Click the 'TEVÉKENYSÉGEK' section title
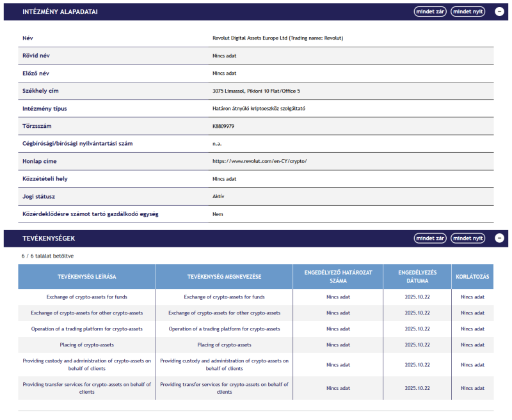 [x=49, y=238]
